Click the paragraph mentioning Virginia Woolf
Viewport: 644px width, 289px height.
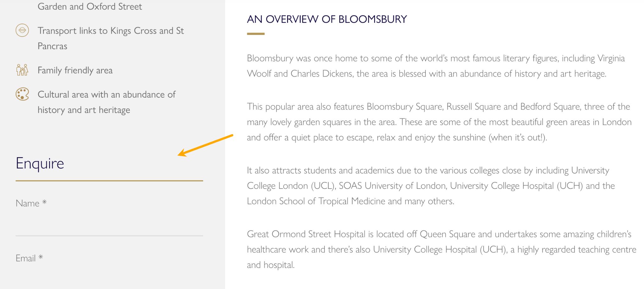(436, 66)
